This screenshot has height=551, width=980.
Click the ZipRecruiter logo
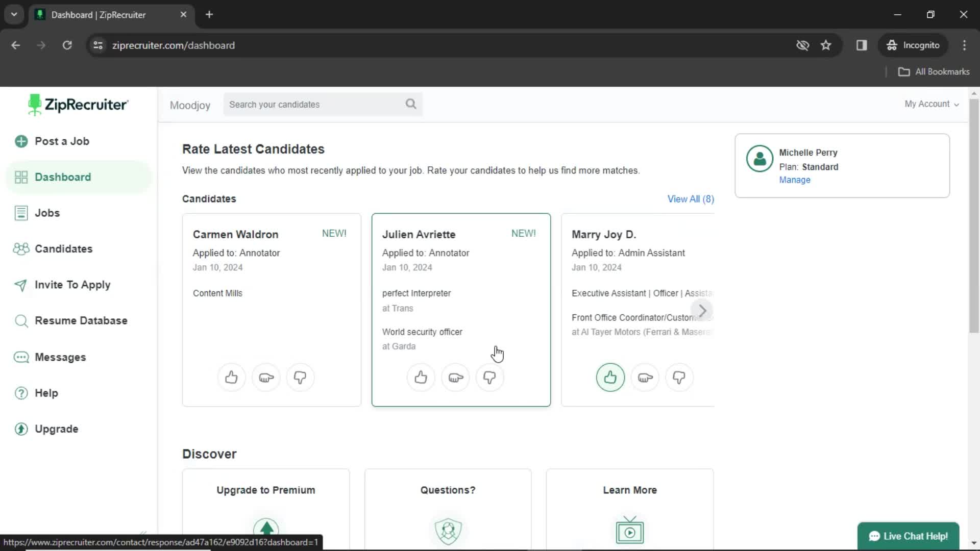point(78,105)
